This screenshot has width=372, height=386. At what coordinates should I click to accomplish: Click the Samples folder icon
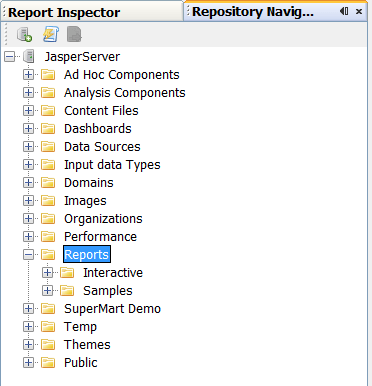click(67, 291)
